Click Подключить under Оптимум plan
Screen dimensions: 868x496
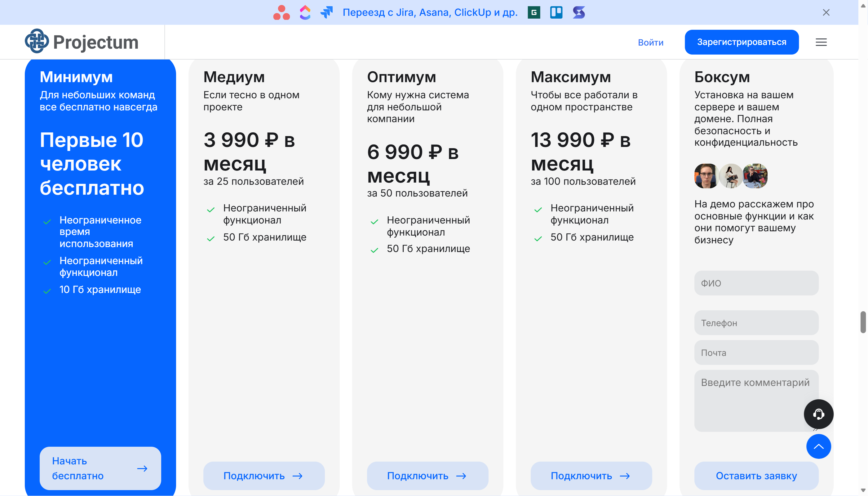click(427, 476)
